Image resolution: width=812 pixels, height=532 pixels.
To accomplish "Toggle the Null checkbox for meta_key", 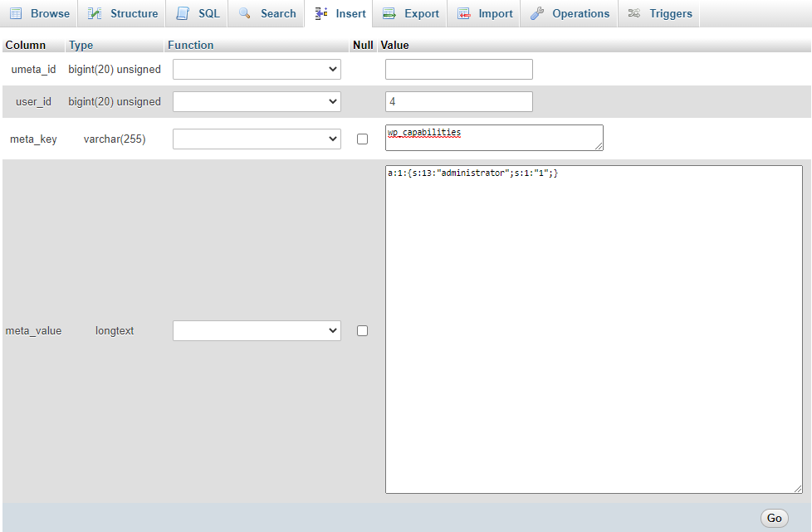I will click(x=363, y=139).
